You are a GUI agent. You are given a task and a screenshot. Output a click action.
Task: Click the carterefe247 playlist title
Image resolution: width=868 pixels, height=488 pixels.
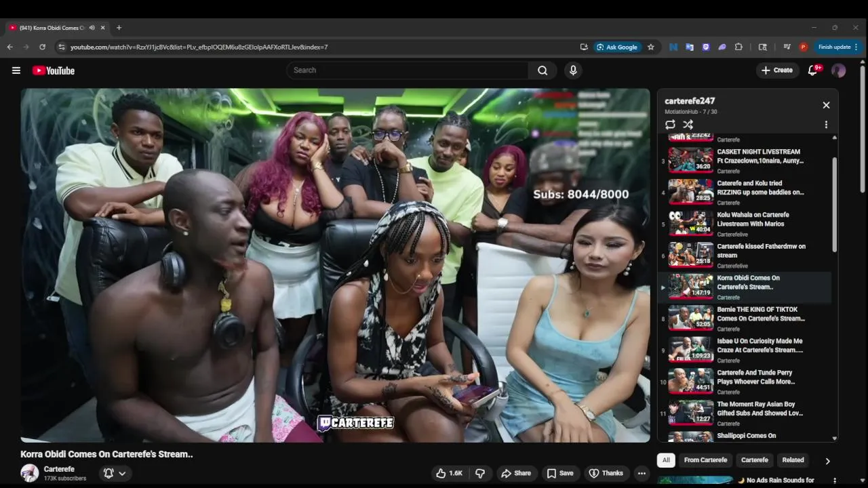[690, 101]
